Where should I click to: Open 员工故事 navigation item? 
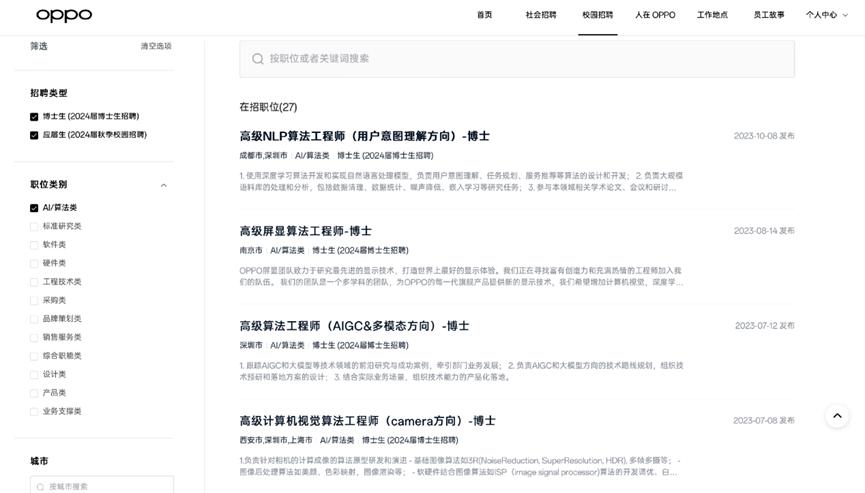[769, 15]
